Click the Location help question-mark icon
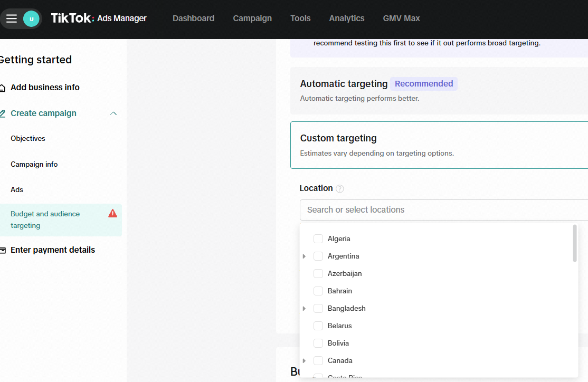This screenshot has width=588, height=382. coord(340,189)
